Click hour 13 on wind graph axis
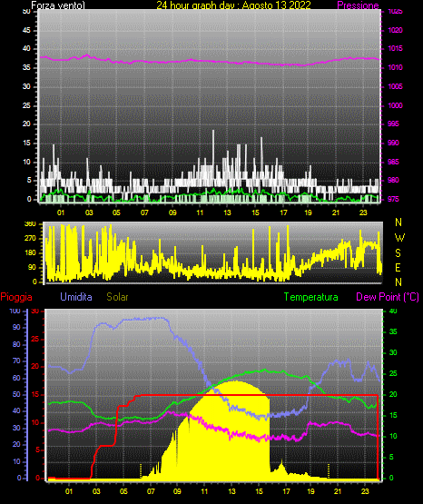423x504 pixels. [228, 212]
